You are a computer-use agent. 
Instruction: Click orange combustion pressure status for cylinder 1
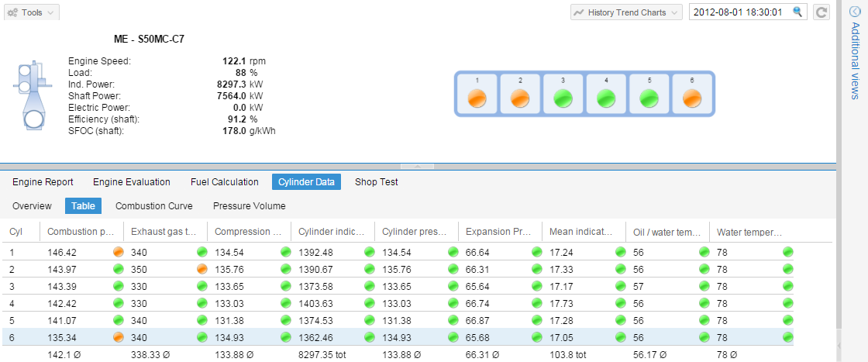(x=119, y=252)
